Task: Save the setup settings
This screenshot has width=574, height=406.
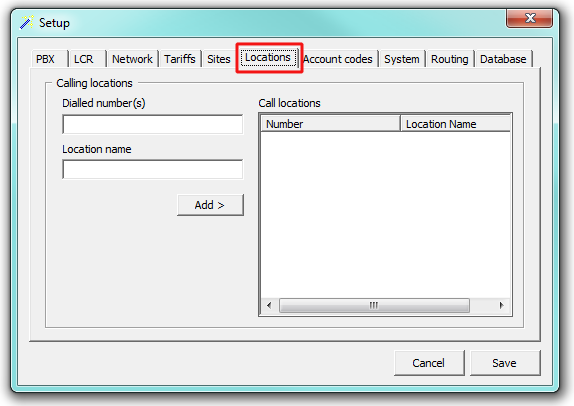Action: point(505,363)
